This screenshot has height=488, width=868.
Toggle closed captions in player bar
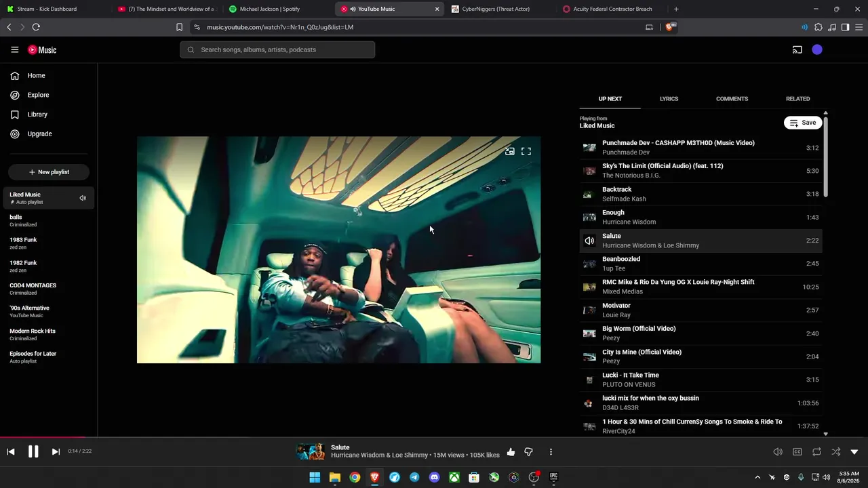point(797,451)
